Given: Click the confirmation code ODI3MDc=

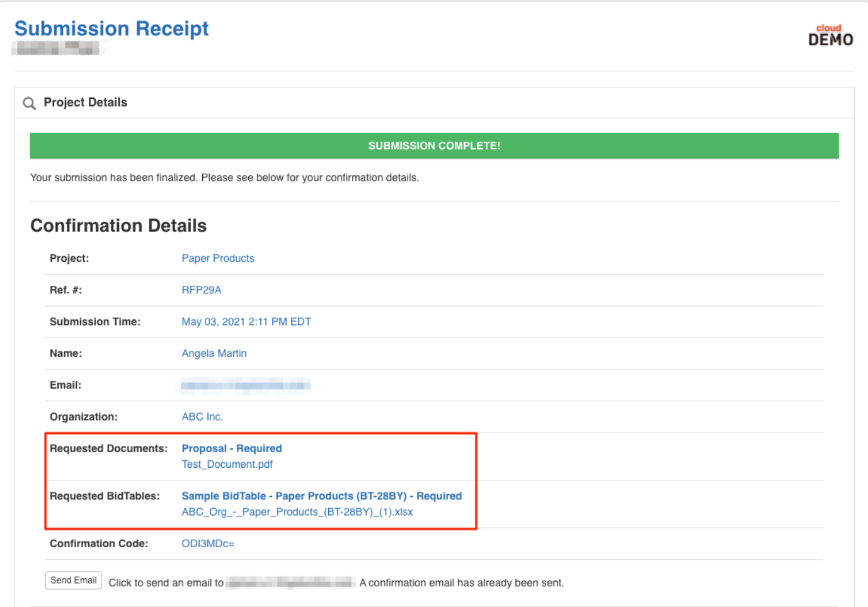Looking at the screenshot, I should (x=208, y=543).
